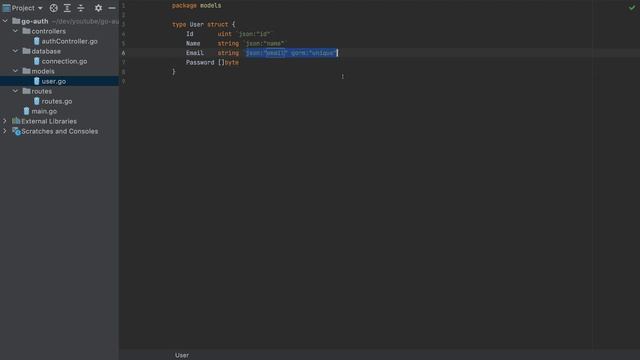Collapse the database folder
Image resolution: width=640 pixels, height=360 pixels.
click(15, 51)
